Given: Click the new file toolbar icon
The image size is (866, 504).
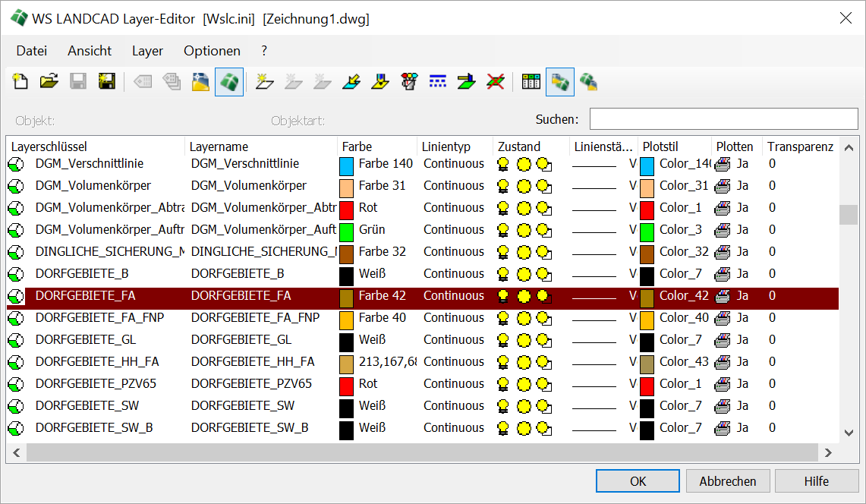Looking at the screenshot, I should pos(20,82).
